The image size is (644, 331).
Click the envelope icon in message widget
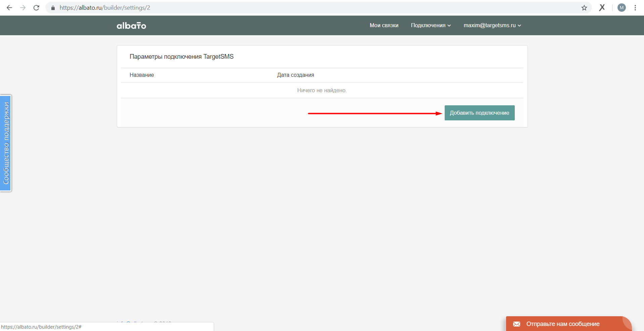pyautogui.click(x=516, y=324)
